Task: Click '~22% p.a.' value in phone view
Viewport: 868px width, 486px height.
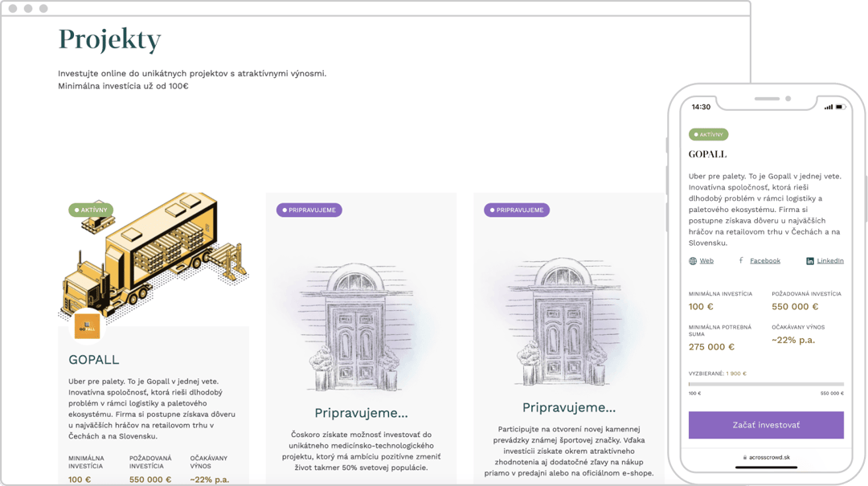Action: point(793,340)
